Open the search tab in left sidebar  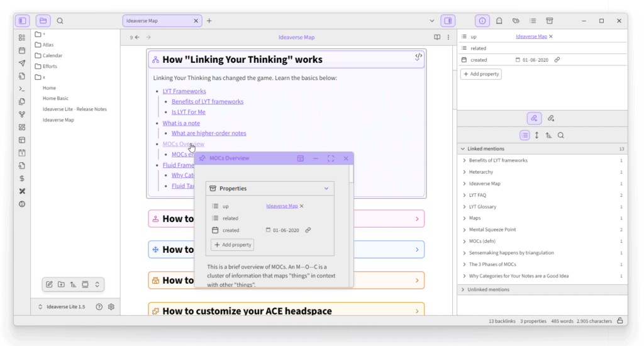(x=60, y=21)
